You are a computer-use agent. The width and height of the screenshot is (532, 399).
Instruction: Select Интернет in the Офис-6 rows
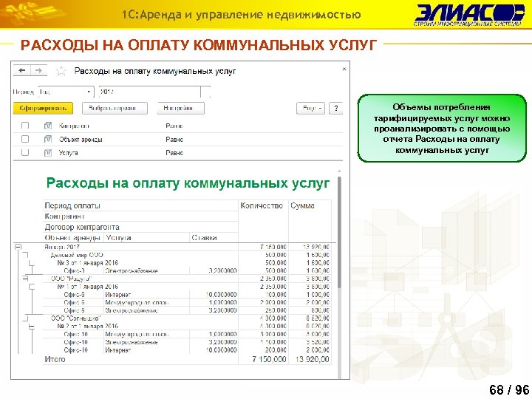[x=117, y=295]
